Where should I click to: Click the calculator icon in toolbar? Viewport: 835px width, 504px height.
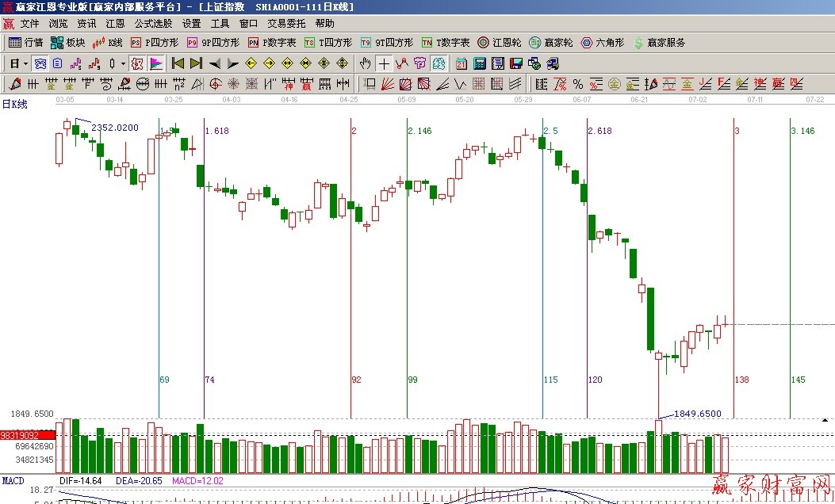coord(480,63)
